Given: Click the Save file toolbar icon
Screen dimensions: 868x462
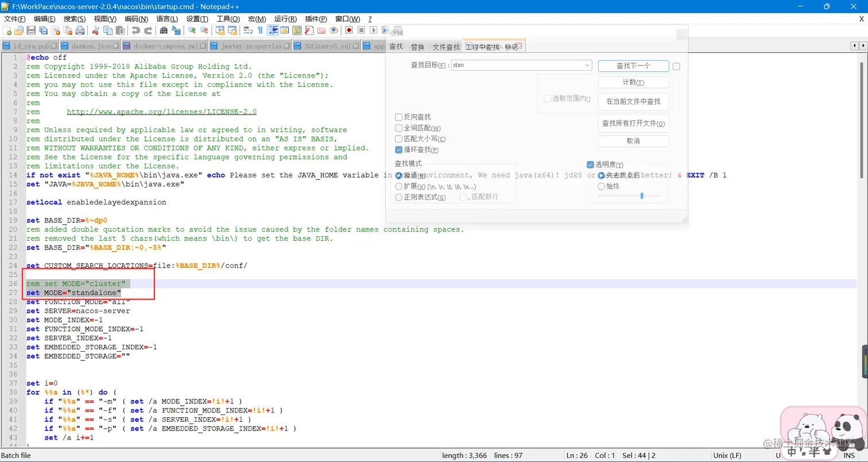Looking at the screenshot, I should pyautogui.click(x=31, y=30).
